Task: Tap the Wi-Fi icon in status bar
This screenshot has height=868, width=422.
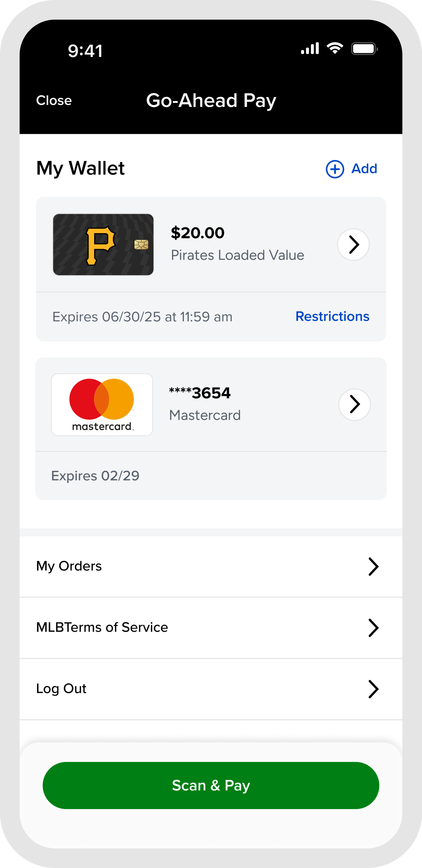Action: pos(335,49)
